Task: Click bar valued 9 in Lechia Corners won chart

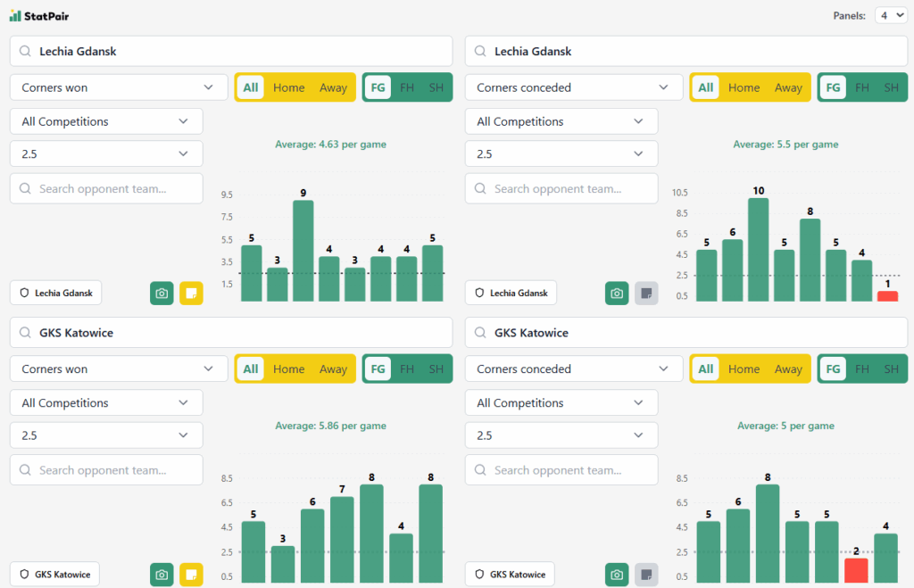Action: 303,251
